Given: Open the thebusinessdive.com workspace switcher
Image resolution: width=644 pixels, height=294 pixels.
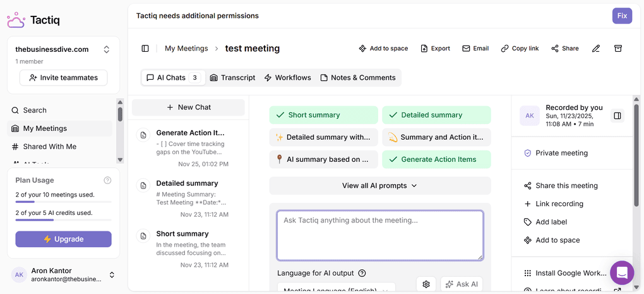Looking at the screenshot, I should [x=106, y=50].
